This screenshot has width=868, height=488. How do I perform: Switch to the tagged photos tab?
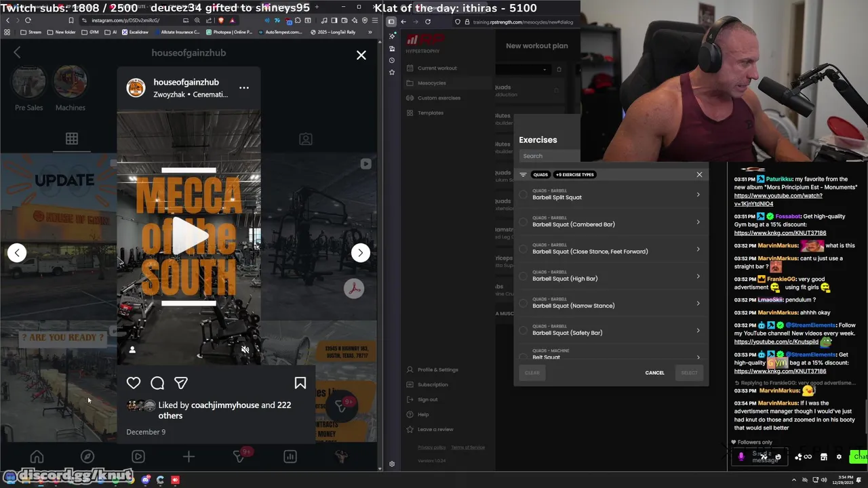point(306,139)
